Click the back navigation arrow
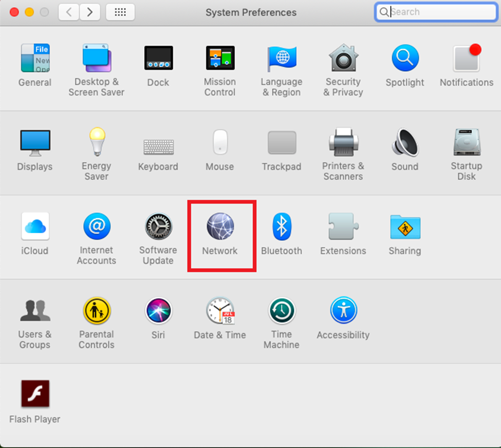Image resolution: width=501 pixels, height=448 pixels. coord(69,12)
